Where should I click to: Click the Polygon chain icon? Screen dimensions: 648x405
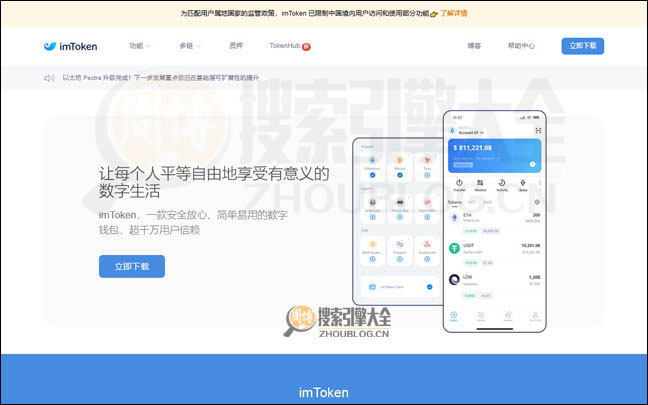400,244
